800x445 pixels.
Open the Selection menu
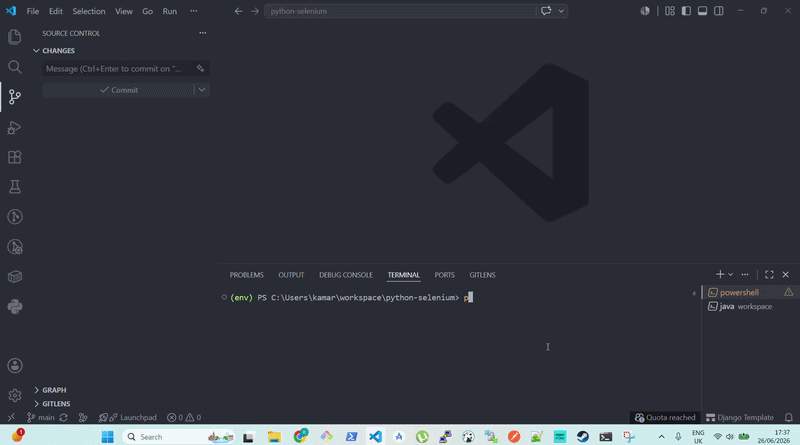[x=89, y=11]
